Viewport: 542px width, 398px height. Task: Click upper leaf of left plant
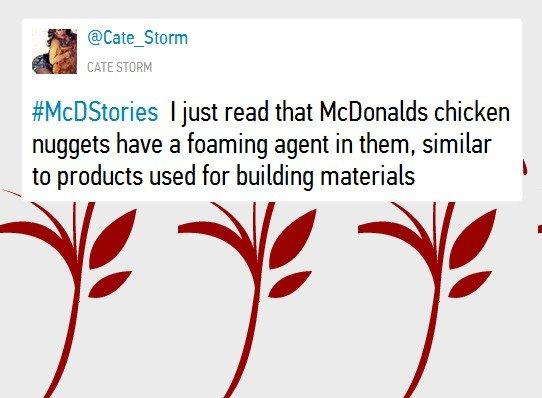(112, 239)
